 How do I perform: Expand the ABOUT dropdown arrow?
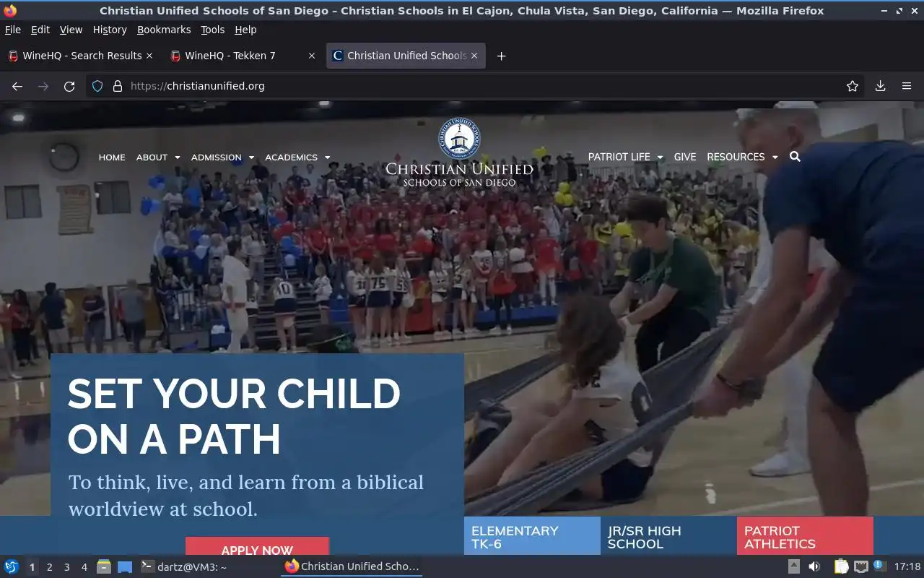click(x=178, y=158)
